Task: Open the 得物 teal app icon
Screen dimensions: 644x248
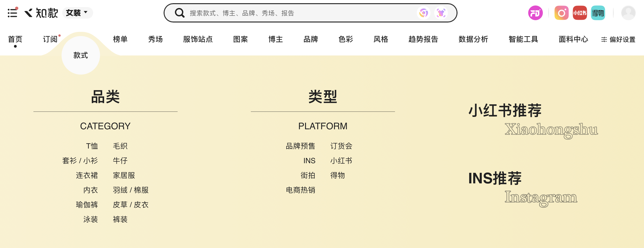Action: (x=598, y=13)
